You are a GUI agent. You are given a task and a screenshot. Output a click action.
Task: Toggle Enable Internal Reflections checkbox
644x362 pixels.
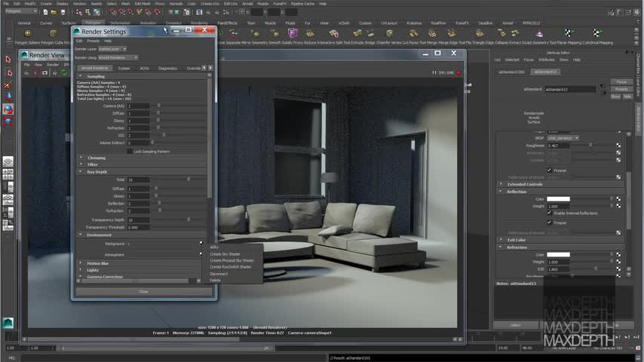pyautogui.click(x=549, y=213)
